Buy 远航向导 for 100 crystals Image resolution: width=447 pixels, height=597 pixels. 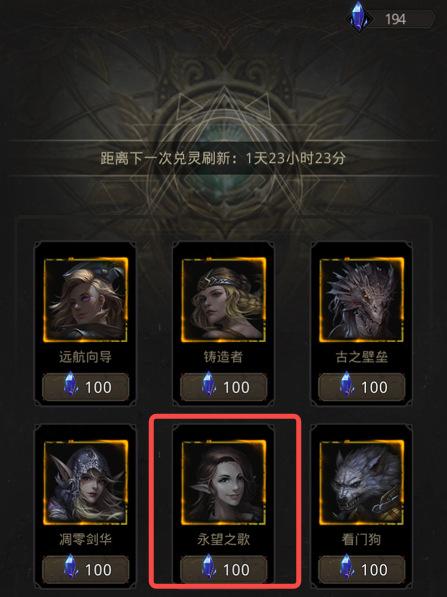[x=85, y=387]
